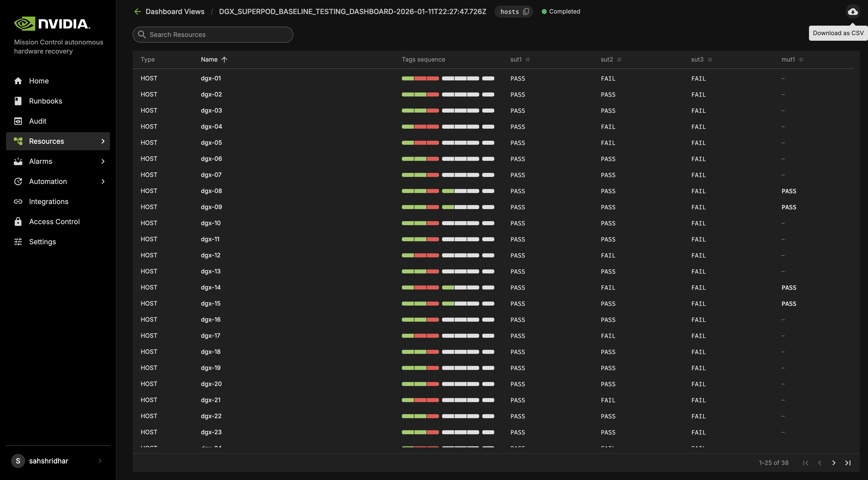Click the Settings sliders icon
The width and height of the screenshot is (868, 480).
click(x=18, y=242)
